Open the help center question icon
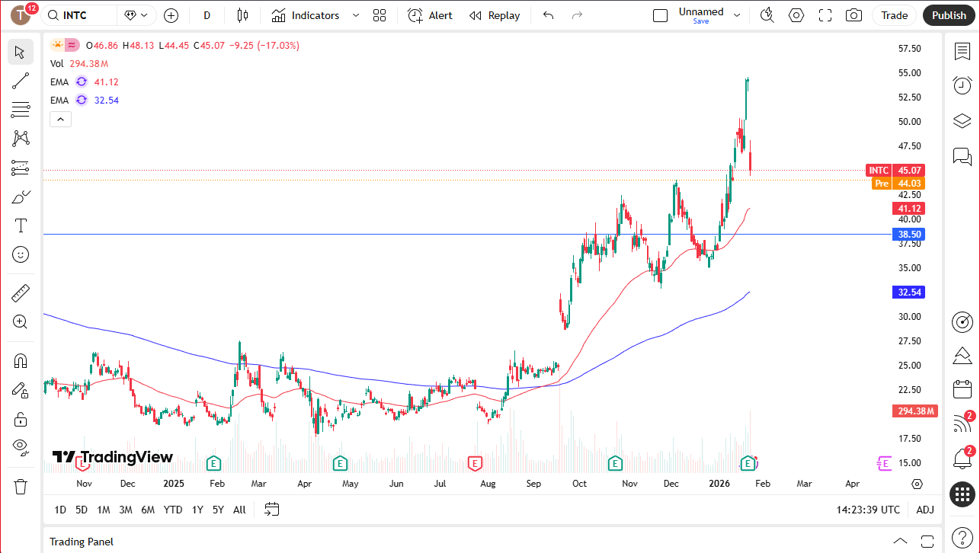This screenshot has width=980, height=553. pos(962,539)
